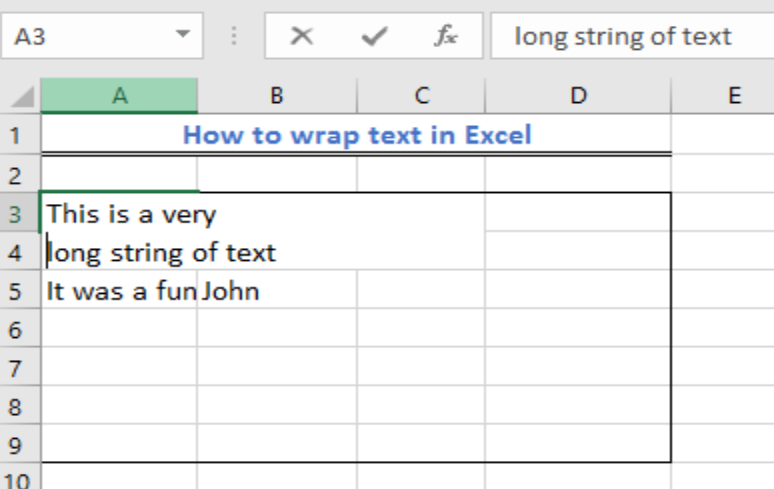
Task: Click the Name Box showing A3
Action: coord(102,36)
